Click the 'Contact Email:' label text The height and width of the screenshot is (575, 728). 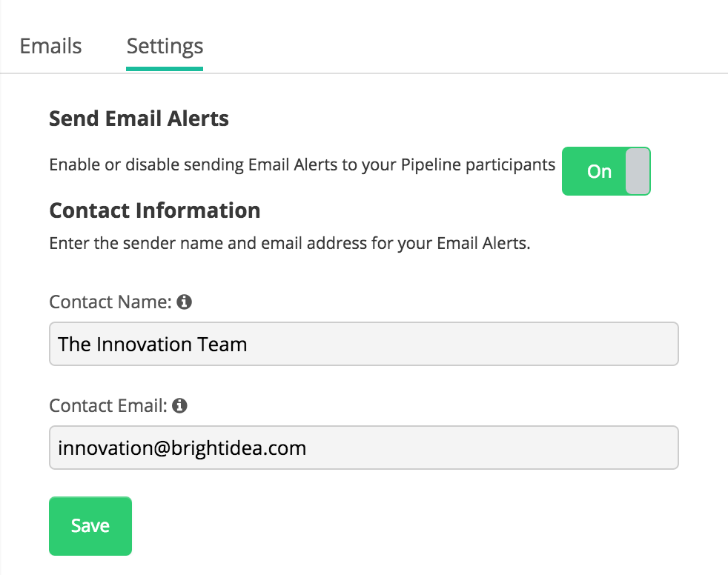pos(108,406)
